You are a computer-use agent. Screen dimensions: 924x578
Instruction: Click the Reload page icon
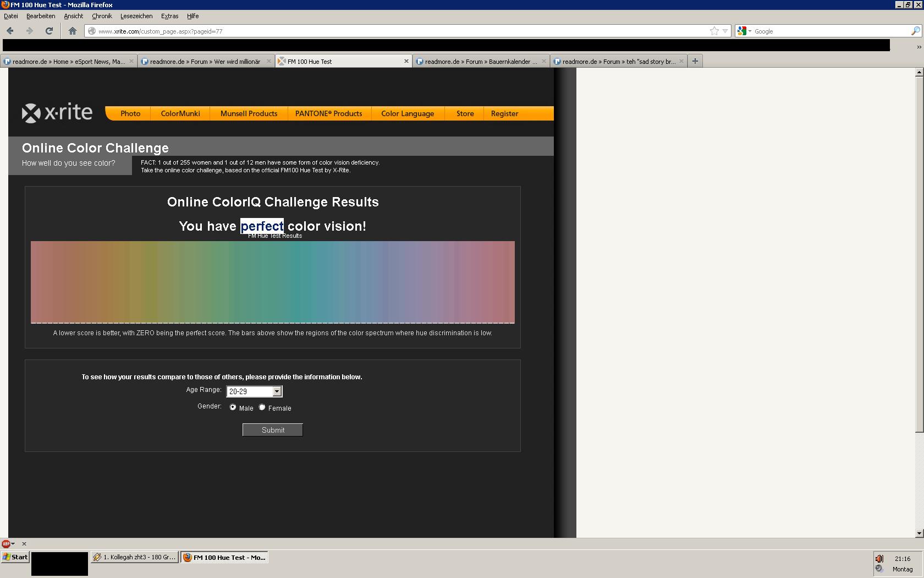point(49,31)
